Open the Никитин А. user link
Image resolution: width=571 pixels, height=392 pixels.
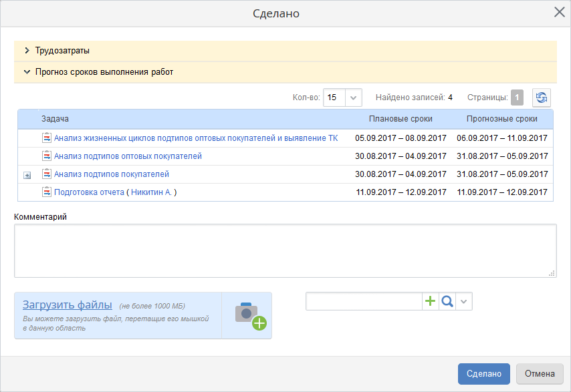pos(151,192)
